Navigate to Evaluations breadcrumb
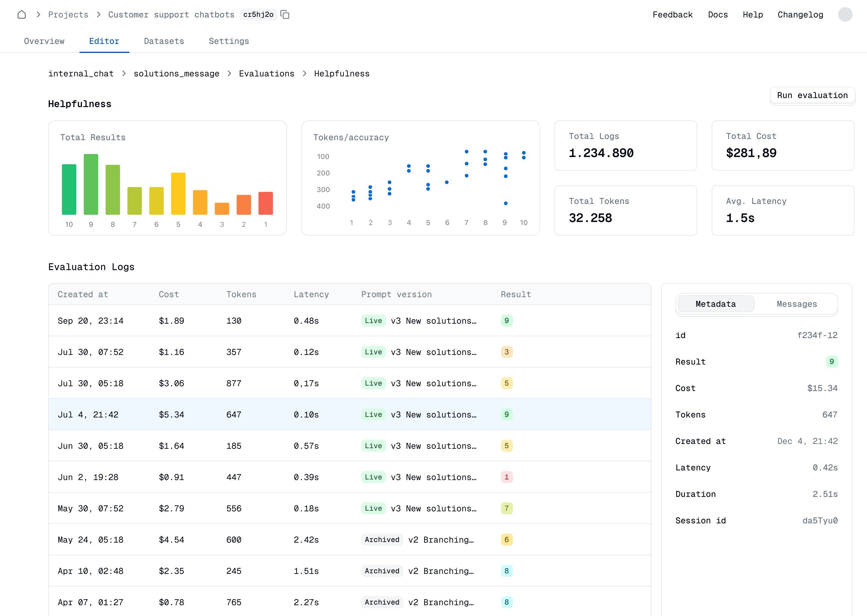The image size is (867, 616). pyautogui.click(x=266, y=74)
